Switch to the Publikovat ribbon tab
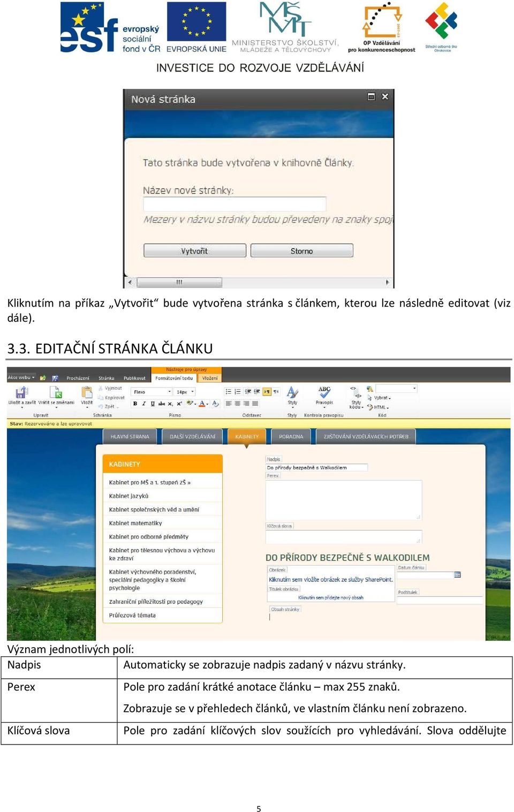514x812 pixels. tap(134, 378)
